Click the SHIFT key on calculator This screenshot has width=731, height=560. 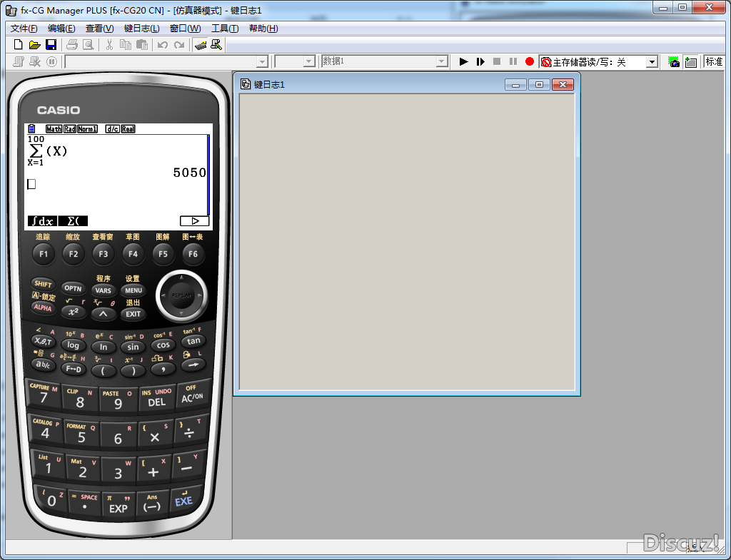tap(43, 284)
